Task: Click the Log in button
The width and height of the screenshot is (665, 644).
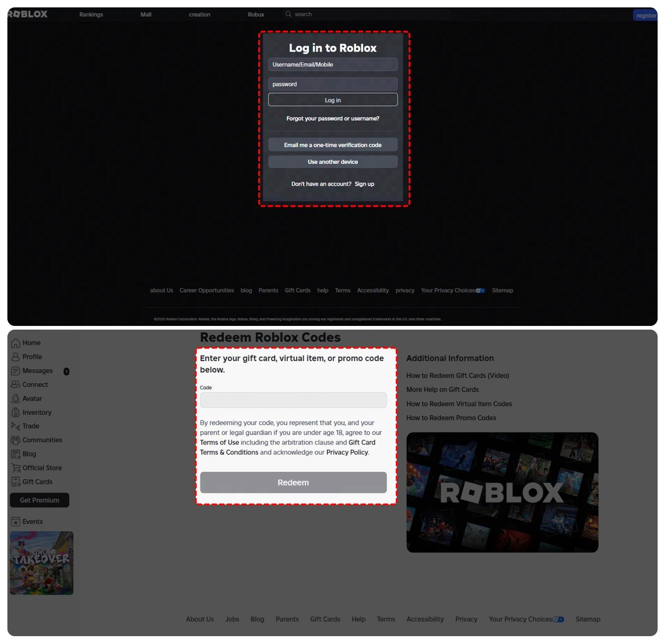Action: pyautogui.click(x=333, y=100)
